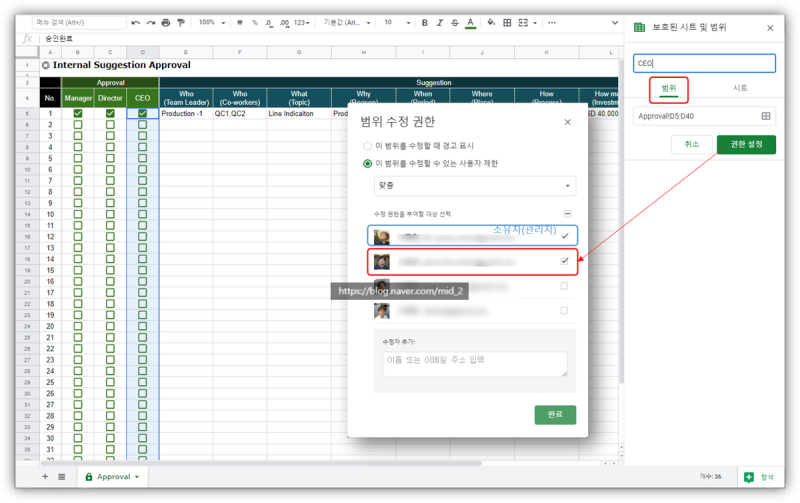Toggle owner 소유자 checkbox in list

click(x=565, y=236)
